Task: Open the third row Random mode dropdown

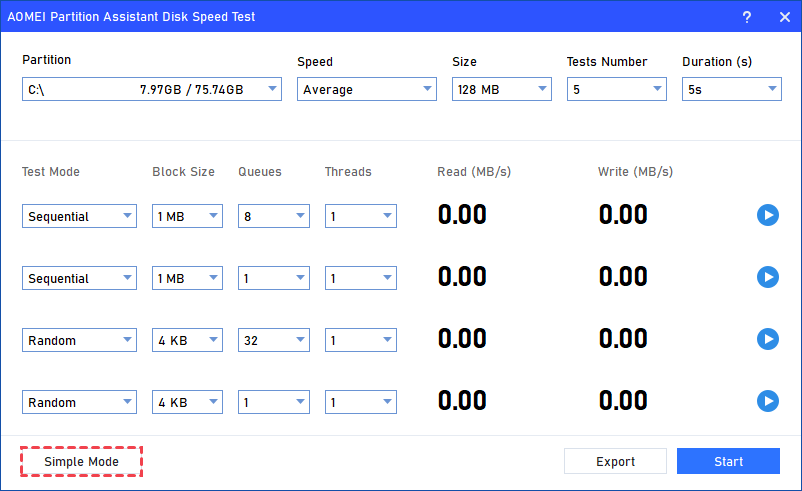Action: (79, 340)
